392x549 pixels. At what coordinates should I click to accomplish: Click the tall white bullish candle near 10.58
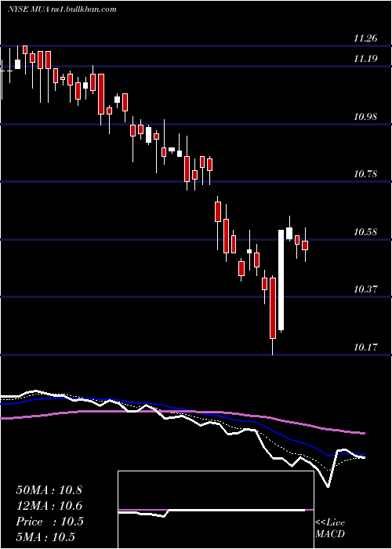pyautogui.click(x=281, y=280)
